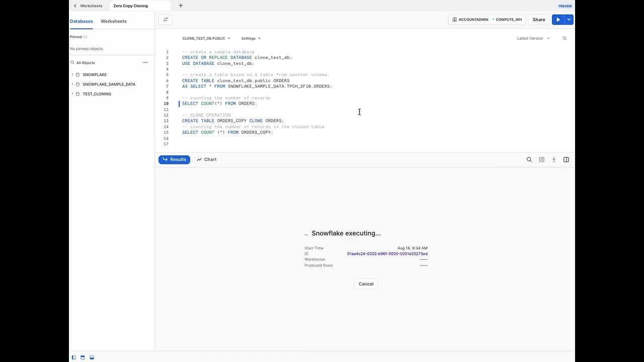The width and height of the screenshot is (644, 362).
Task: Click the blue Run query button
Action: click(558, 20)
